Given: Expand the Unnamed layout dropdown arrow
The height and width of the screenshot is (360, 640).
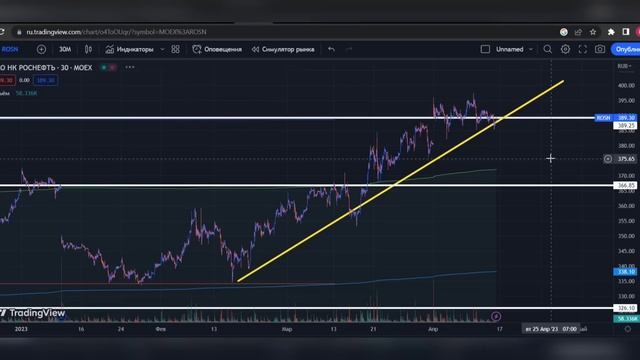Looking at the screenshot, I should click(x=531, y=49).
